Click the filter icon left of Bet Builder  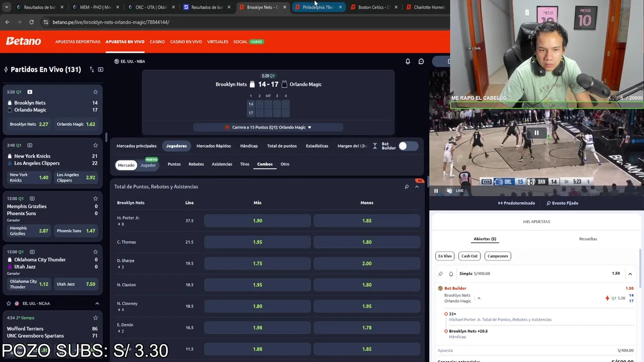(375, 146)
